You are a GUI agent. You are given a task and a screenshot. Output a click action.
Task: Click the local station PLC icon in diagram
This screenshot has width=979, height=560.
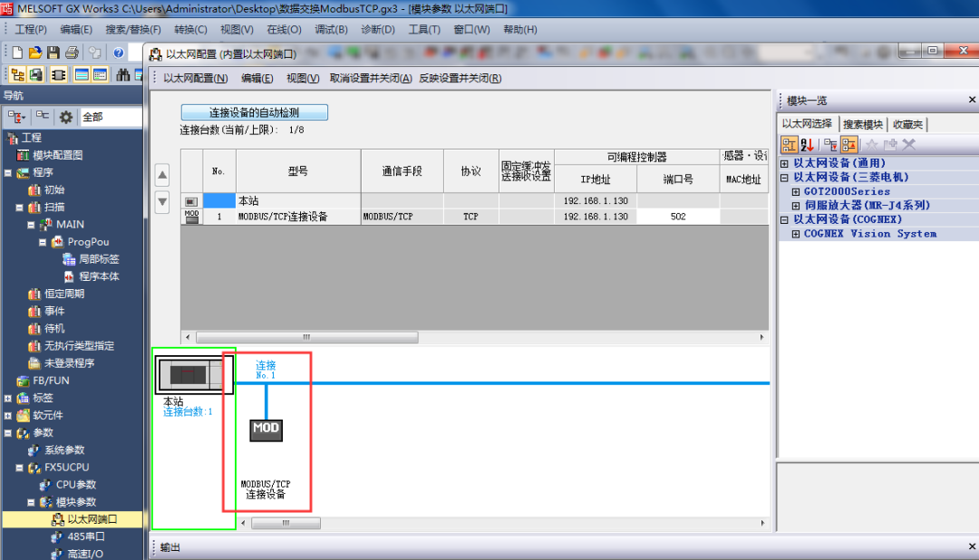(x=195, y=374)
